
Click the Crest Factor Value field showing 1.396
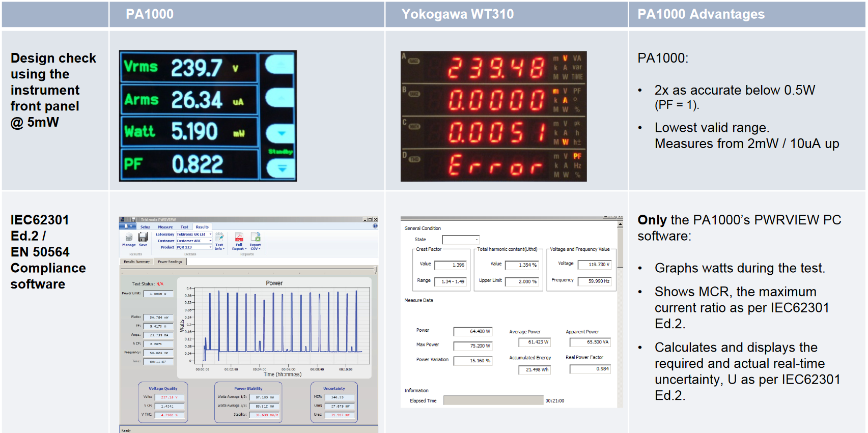pyautogui.click(x=450, y=265)
